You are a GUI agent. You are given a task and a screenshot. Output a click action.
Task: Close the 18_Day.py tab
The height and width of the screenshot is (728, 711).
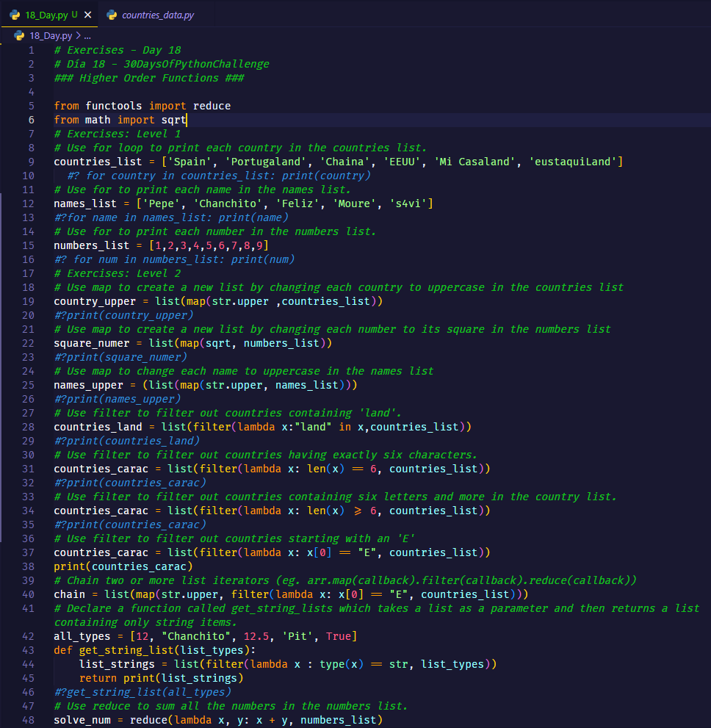[87, 15]
